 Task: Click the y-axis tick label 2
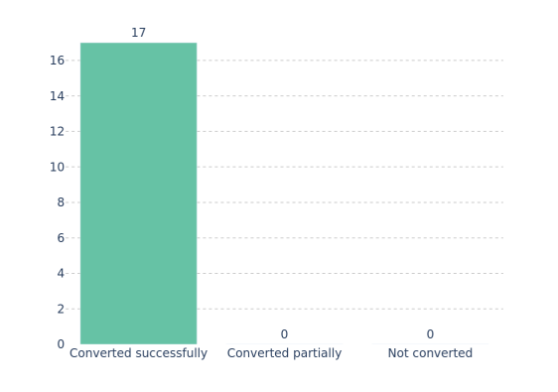tap(61, 309)
